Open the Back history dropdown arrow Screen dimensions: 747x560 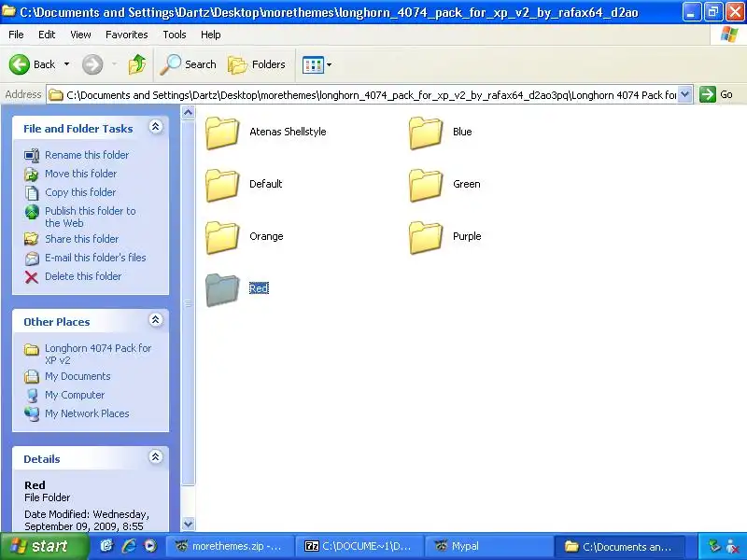pyautogui.click(x=66, y=64)
